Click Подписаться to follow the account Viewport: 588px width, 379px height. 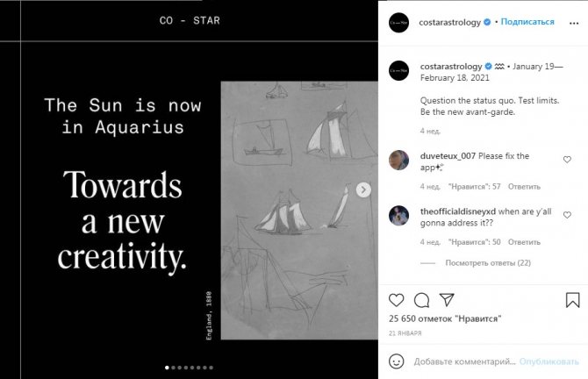527,22
